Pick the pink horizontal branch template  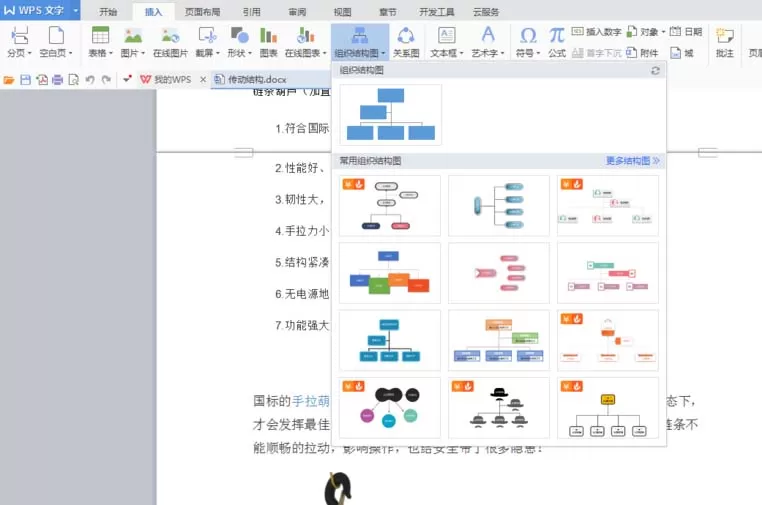click(499, 273)
